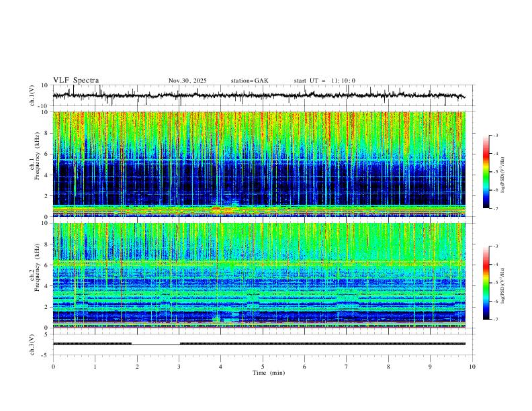Click the "ch.1(V)" waveform axis label
Image resolution: width=532 pixels, height=411 pixels.
pos(32,95)
